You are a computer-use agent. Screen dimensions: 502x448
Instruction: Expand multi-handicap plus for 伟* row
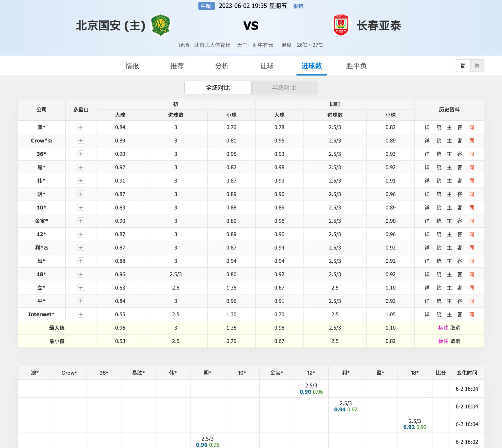81,181
